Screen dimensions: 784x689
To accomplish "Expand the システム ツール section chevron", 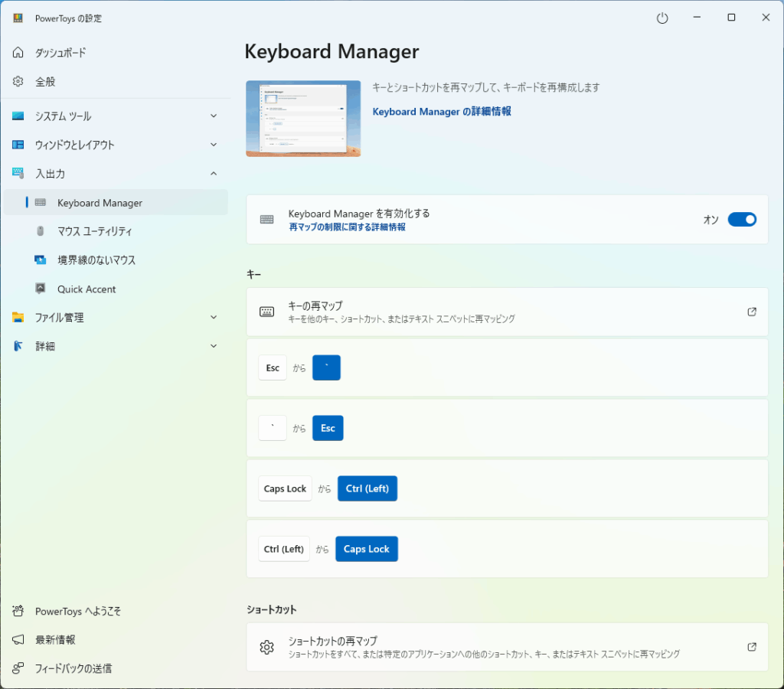I will [214, 116].
